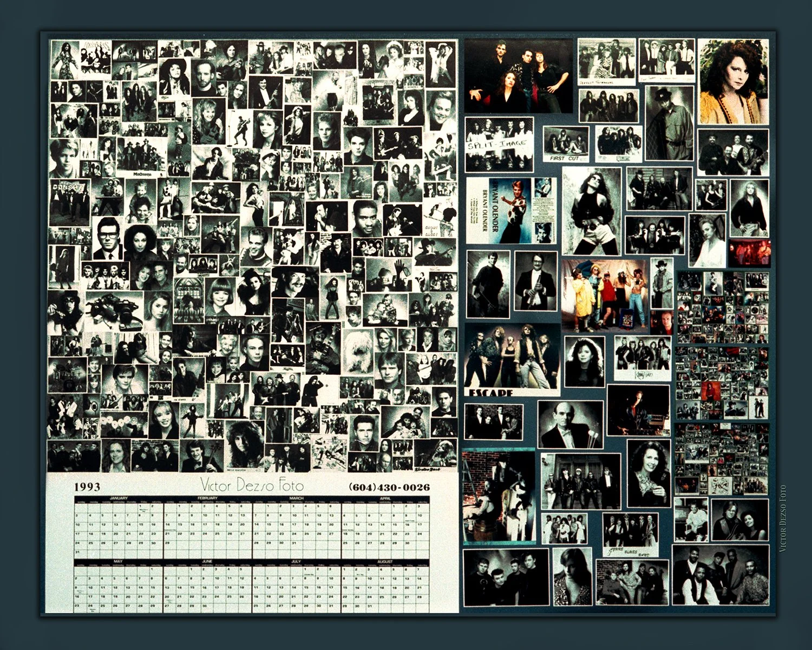Click the tall photo of man in fedora and coveralls
The image size is (812, 650).
point(670,122)
